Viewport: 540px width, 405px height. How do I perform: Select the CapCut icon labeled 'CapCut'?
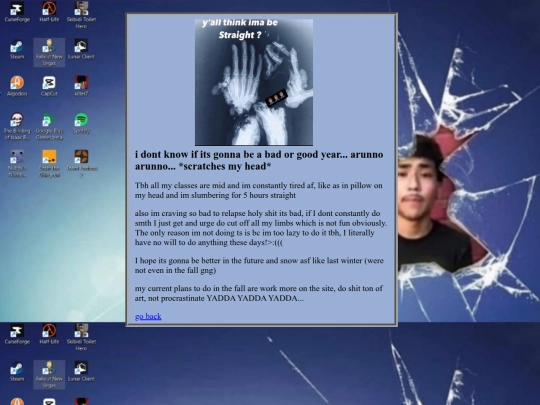[49, 86]
